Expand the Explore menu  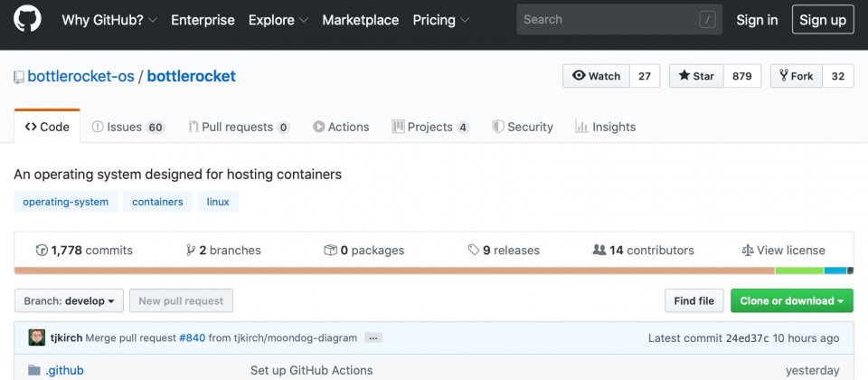tap(278, 20)
